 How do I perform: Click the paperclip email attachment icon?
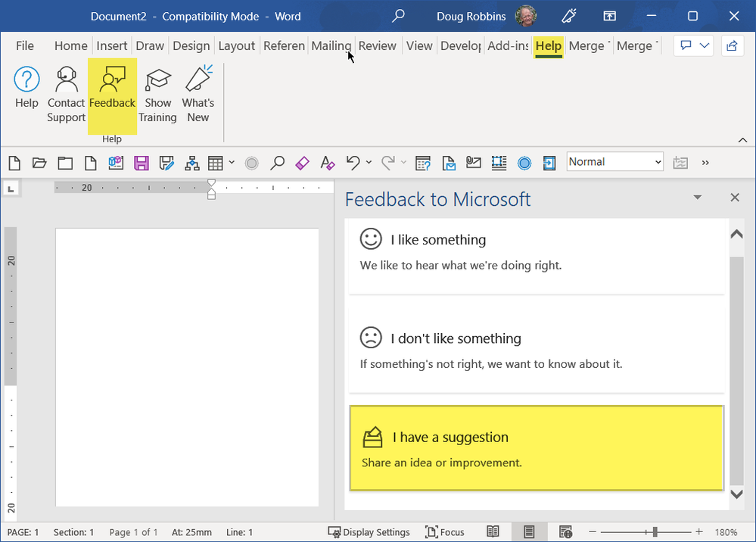click(474, 162)
